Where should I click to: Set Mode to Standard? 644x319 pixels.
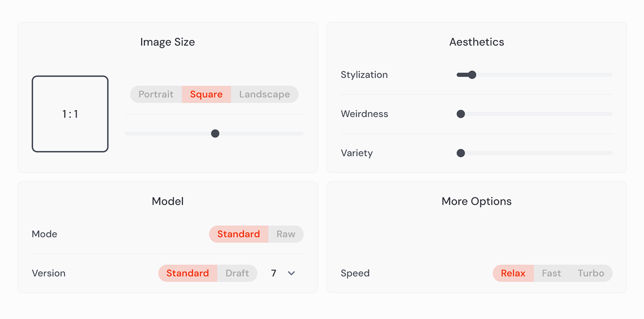tap(239, 234)
